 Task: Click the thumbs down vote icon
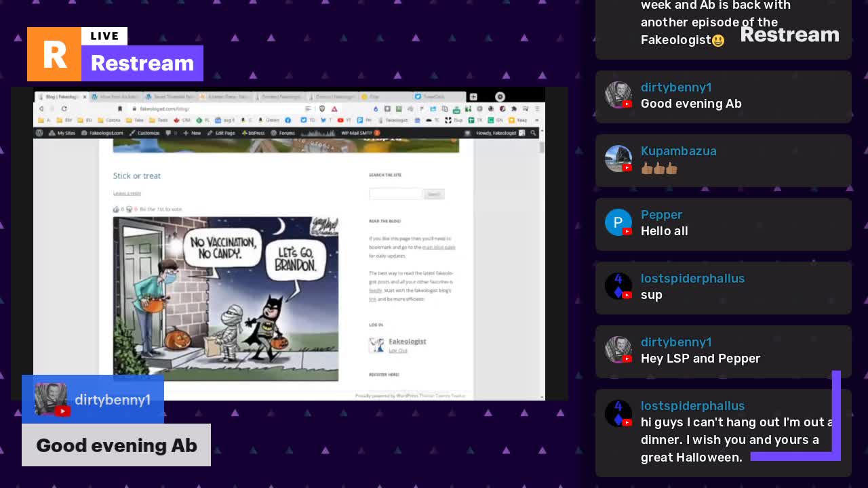129,209
